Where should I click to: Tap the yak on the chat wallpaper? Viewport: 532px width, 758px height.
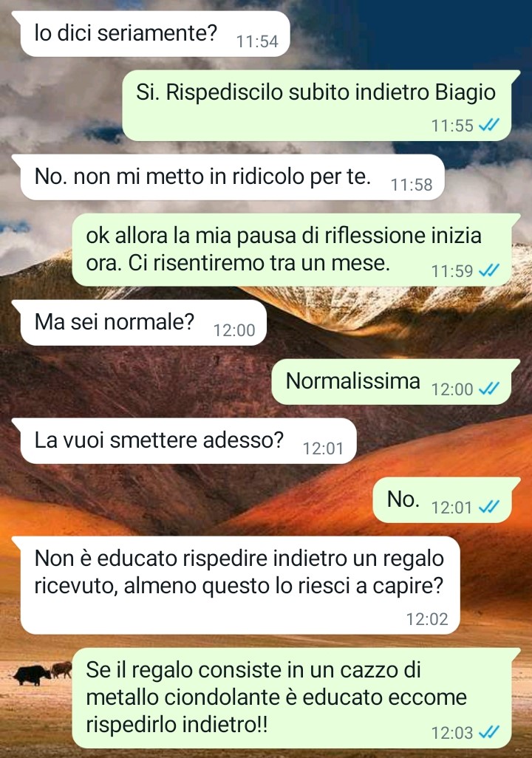pyautogui.click(x=32, y=675)
